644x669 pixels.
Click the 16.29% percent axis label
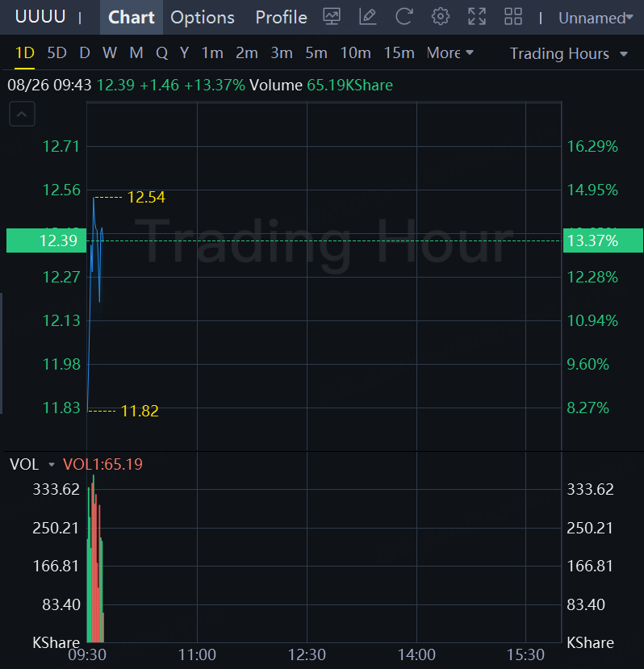pyautogui.click(x=592, y=146)
